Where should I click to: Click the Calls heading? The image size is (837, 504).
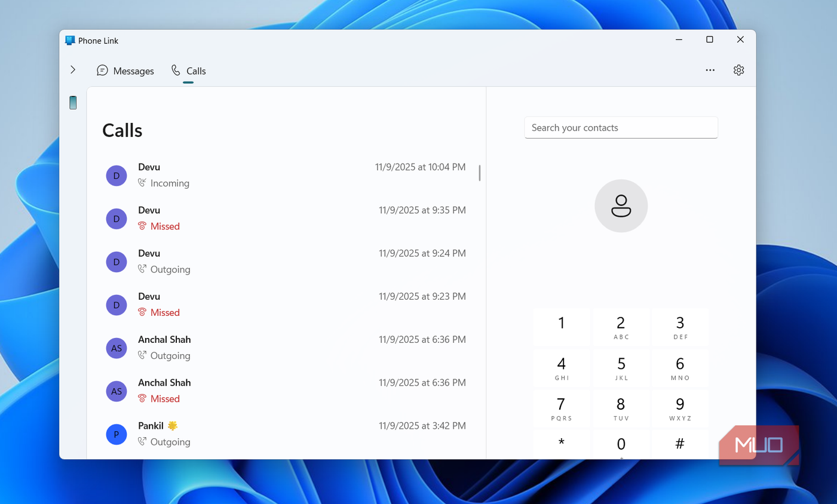(122, 130)
